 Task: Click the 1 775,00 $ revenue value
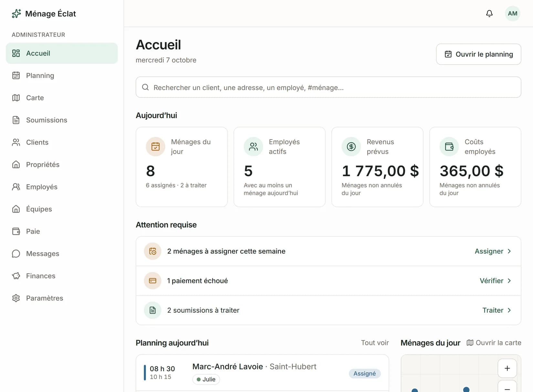pyautogui.click(x=380, y=171)
